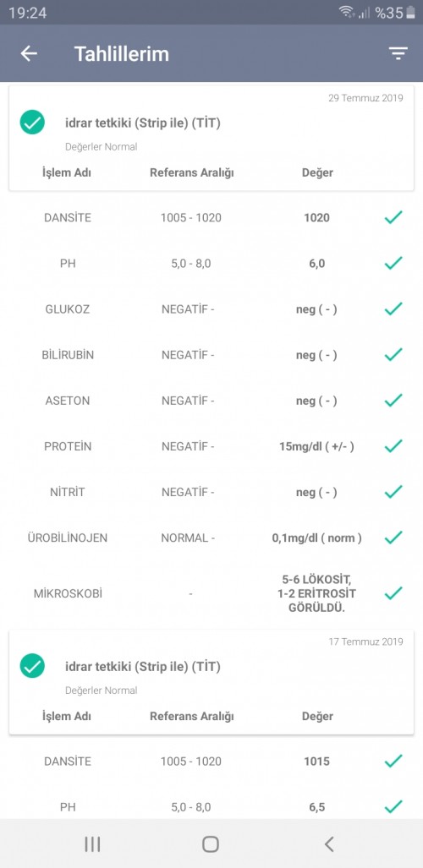Open 17 Temmuz 2019 idrar tetkiki card
Viewport: 423px width, 868px height.
(x=211, y=682)
